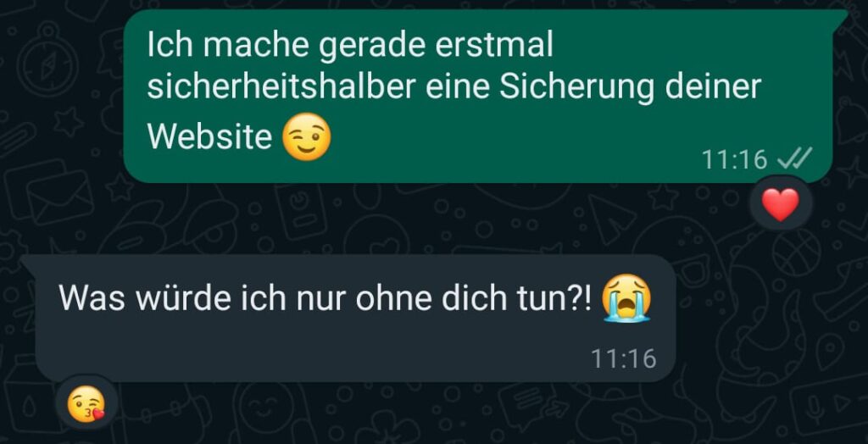This screenshot has width=868, height=444.
Task: Tap the loudly crying emoji
Action: [x=626, y=298]
